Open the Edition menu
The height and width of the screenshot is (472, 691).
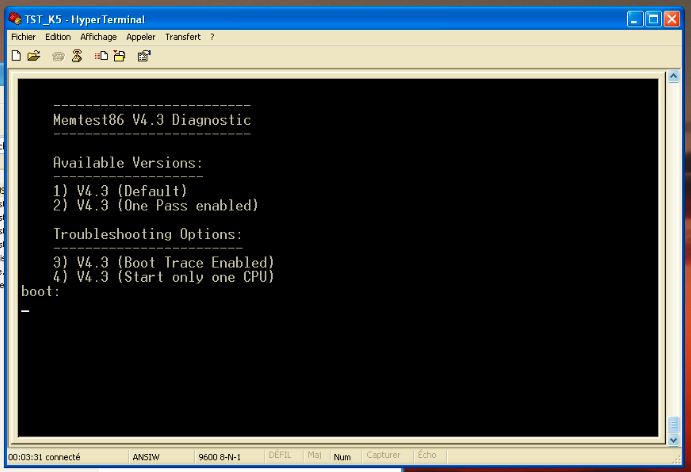58,37
